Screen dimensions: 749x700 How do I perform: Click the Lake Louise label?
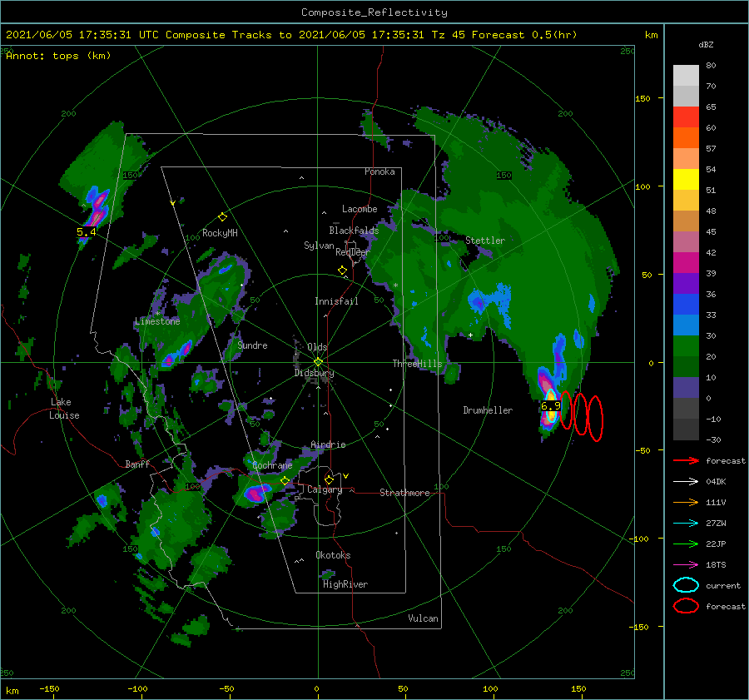[65, 409]
